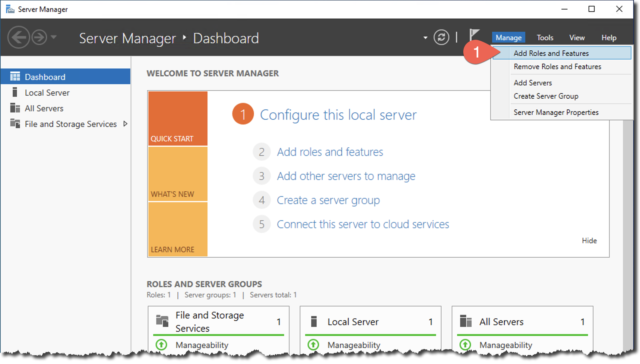
Task: Expand File and Storage Services arrow
Action: [x=125, y=124]
